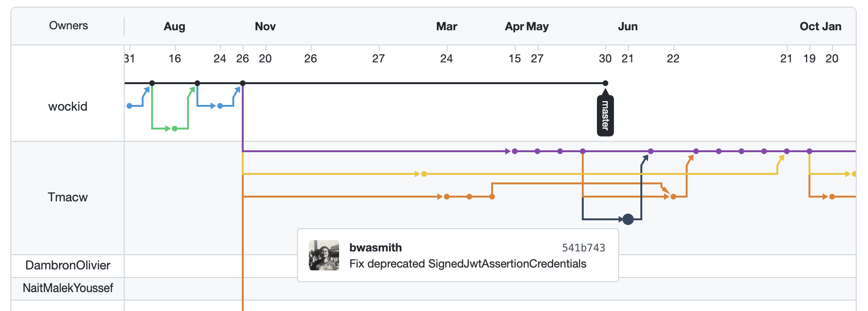Click the Jun month label on the timeline
The image size is (868, 311).
tap(628, 26)
